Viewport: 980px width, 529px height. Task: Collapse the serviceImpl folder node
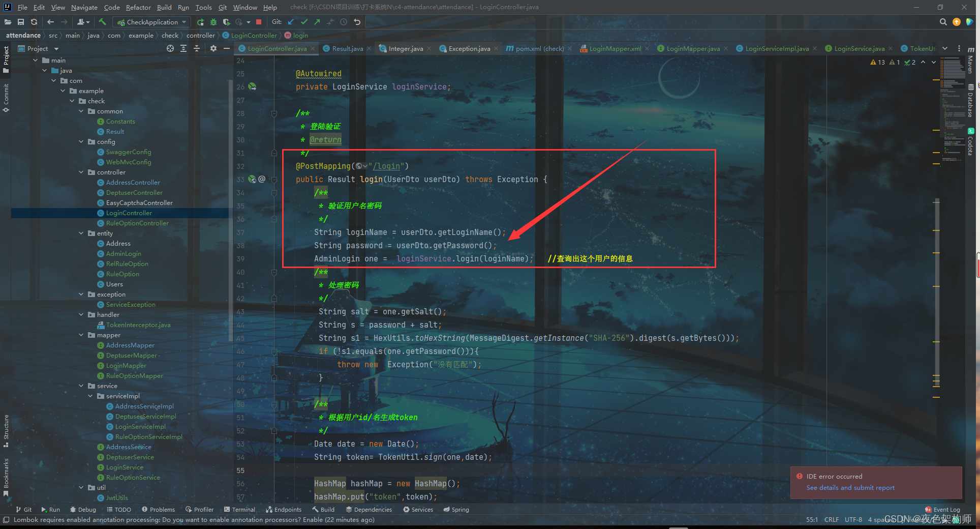[x=90, y=396]
